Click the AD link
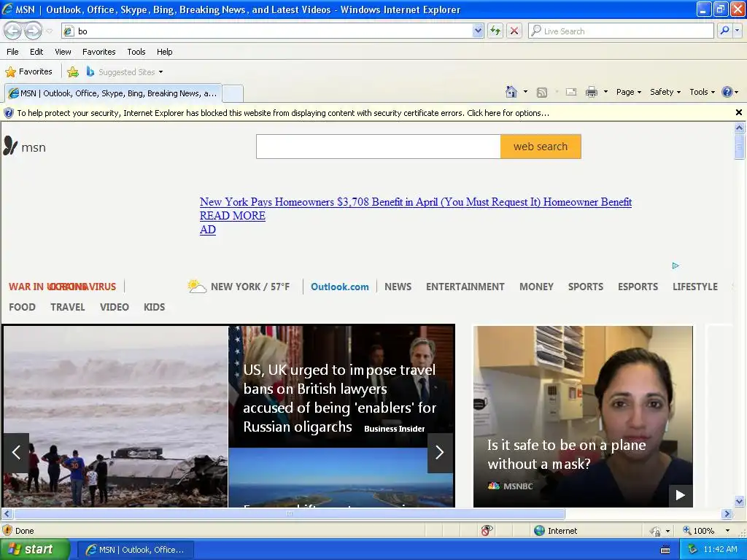747x560 pixels. pos(208,230)
